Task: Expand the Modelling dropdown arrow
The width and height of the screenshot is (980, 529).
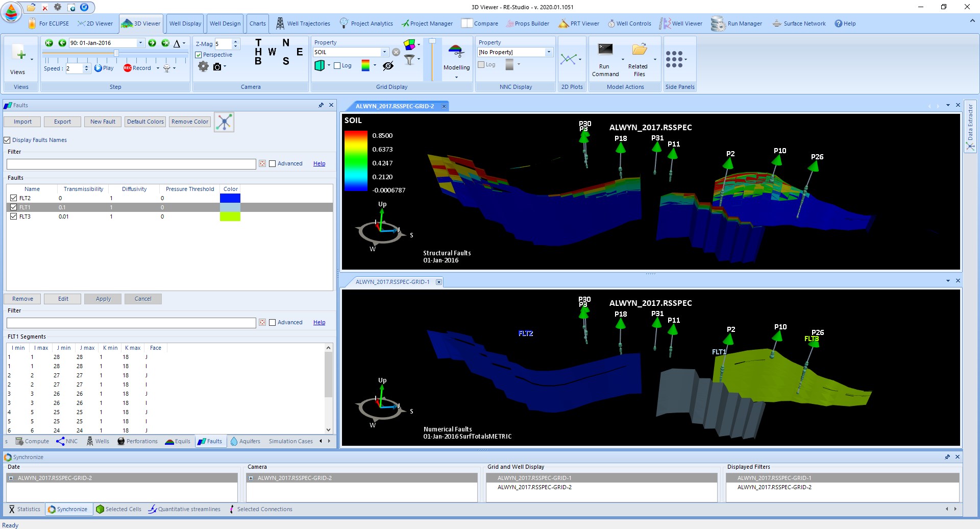Action: [x=456, y=77]
